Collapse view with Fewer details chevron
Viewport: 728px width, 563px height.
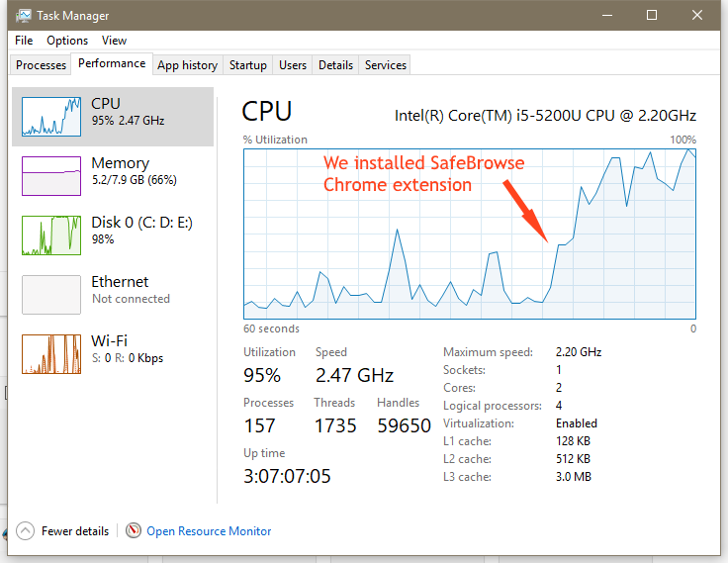click(26, 531)
